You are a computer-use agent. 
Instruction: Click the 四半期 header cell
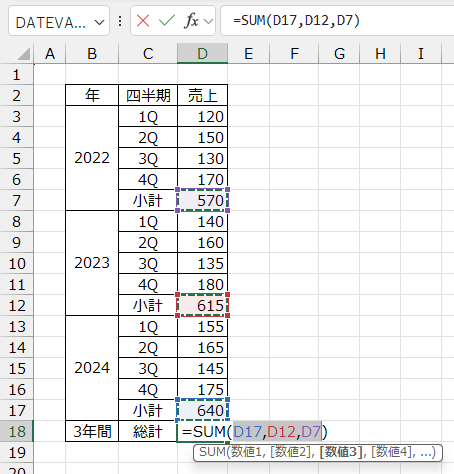148,95
